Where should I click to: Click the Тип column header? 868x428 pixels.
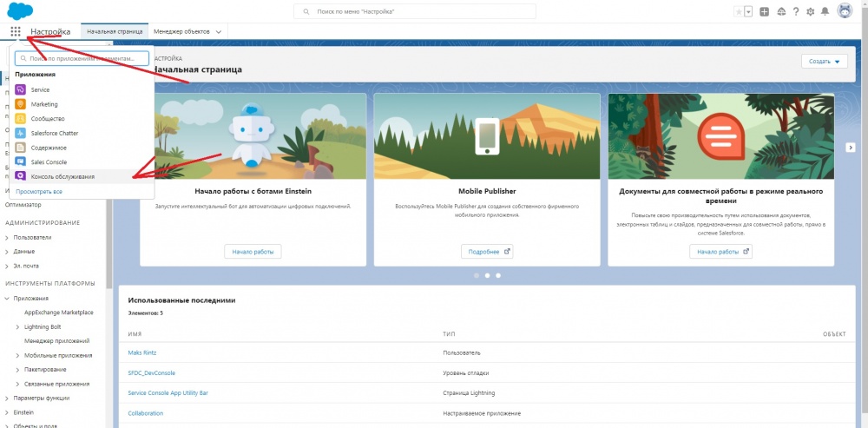pos(449,334)
